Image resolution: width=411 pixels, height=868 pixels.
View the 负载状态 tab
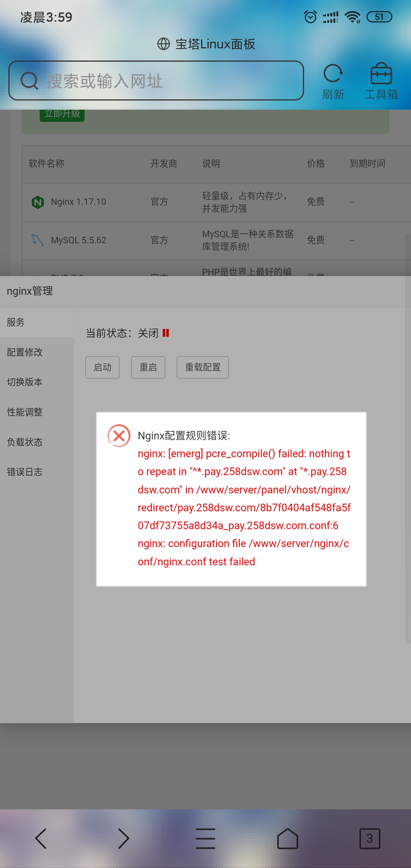(x=37, y=442)
